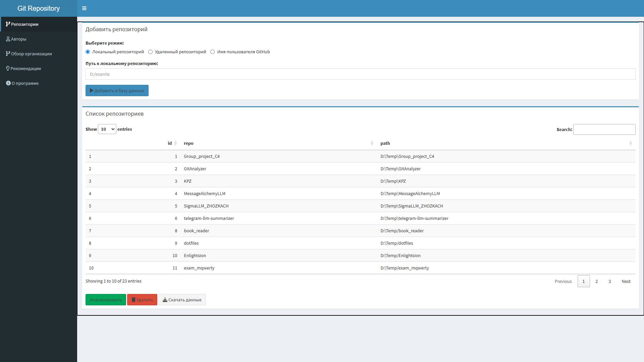Go to pagination page 3
Image resolution: width=644 pixels, height=362 pixels.
[x=609, y=281]
